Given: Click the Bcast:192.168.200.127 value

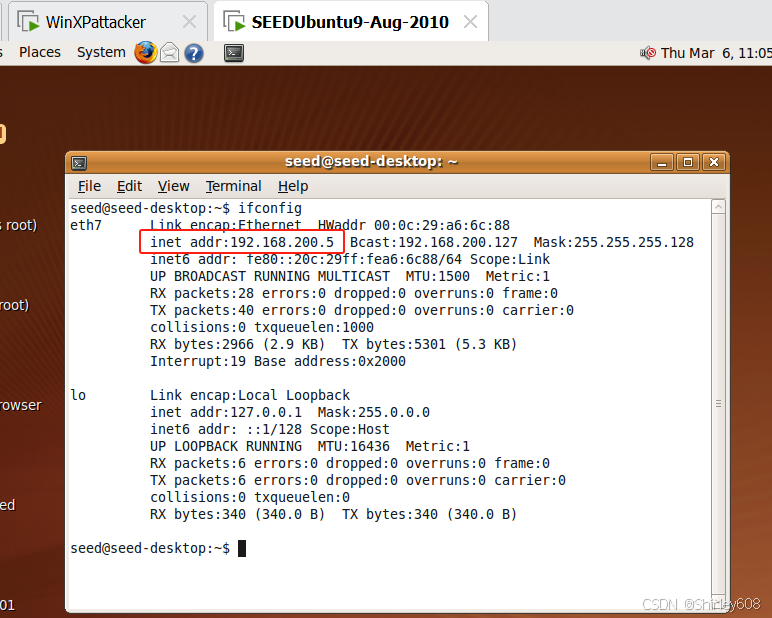Looking at the screenshot, I should coord(433,242).
